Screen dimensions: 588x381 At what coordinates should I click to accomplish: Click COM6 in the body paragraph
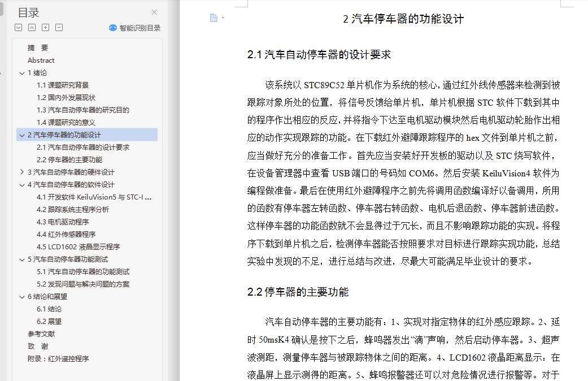pyautogui.click(x=421, y=174)
